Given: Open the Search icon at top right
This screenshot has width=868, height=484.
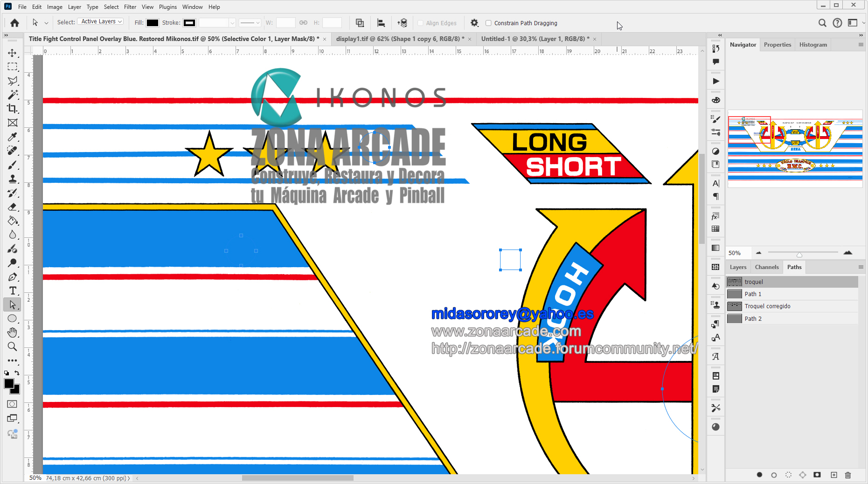Looking at the screenshot, I should [822, 23].
